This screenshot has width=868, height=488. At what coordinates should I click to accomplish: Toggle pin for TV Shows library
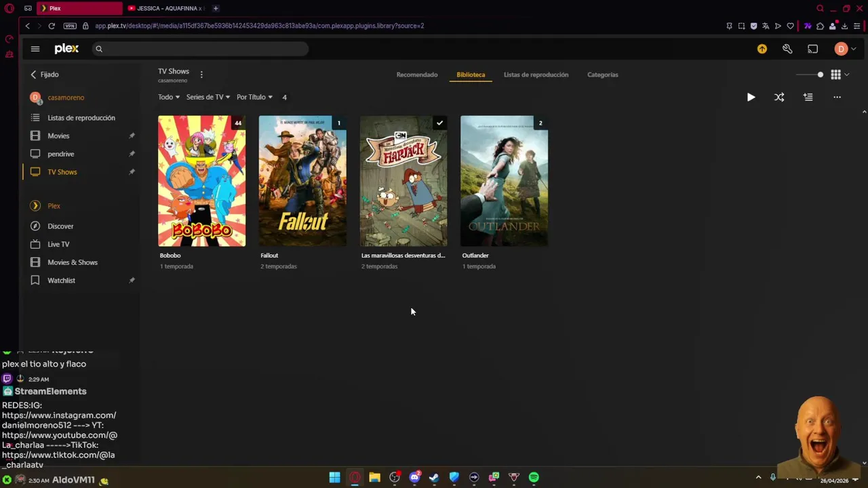click(x=132, y=172)
